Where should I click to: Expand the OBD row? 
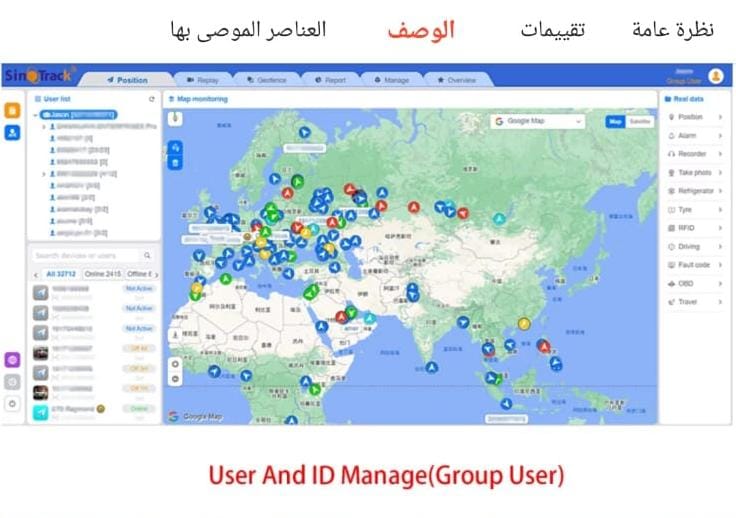click(695, 283)
